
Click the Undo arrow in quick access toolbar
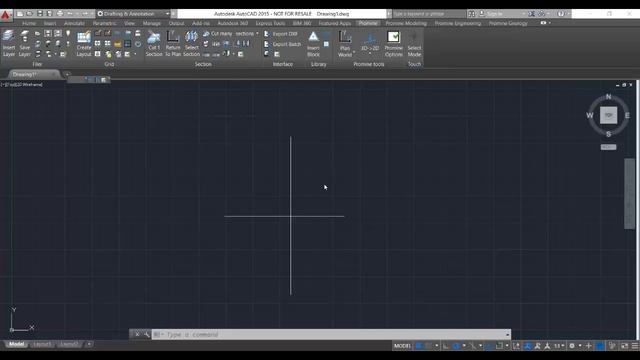tap(70, 13)
